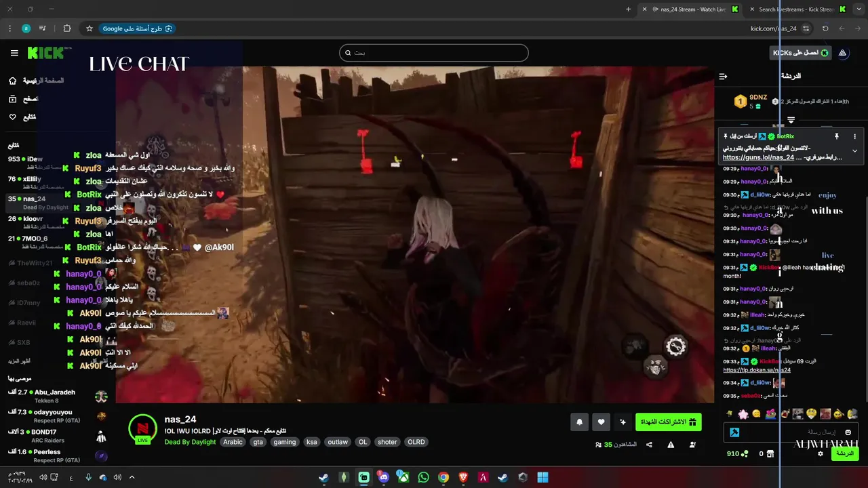Image resolution: width=868 pixels, height=488 pixels.
Task: View the 910 channel points balance
Action: (737, 453)
